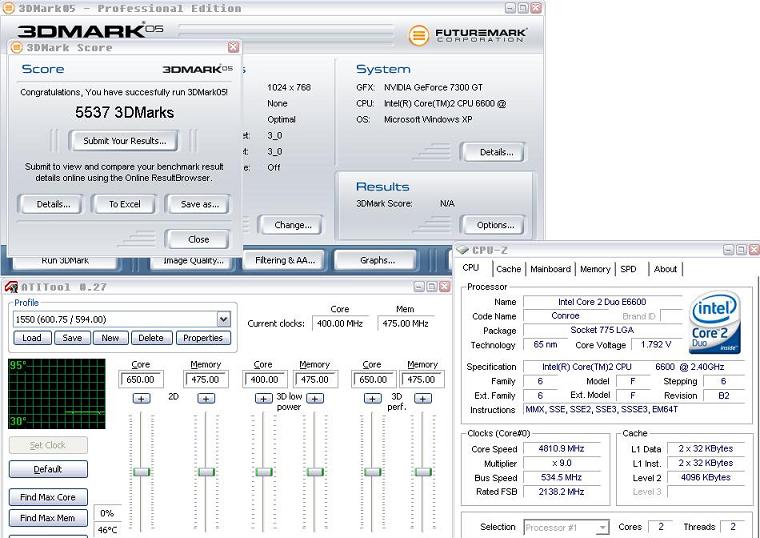Click the 3D perf Memory slider handle

[423, 472]
